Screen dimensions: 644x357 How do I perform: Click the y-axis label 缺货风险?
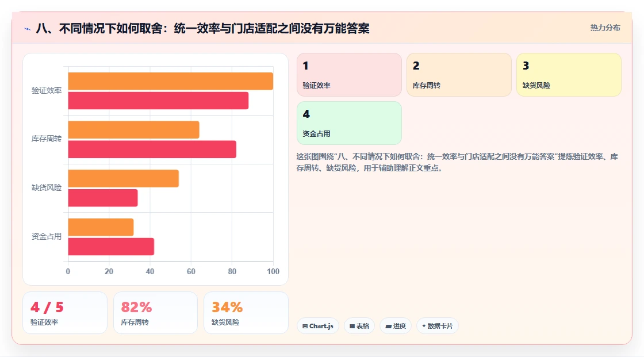(47, 188)
